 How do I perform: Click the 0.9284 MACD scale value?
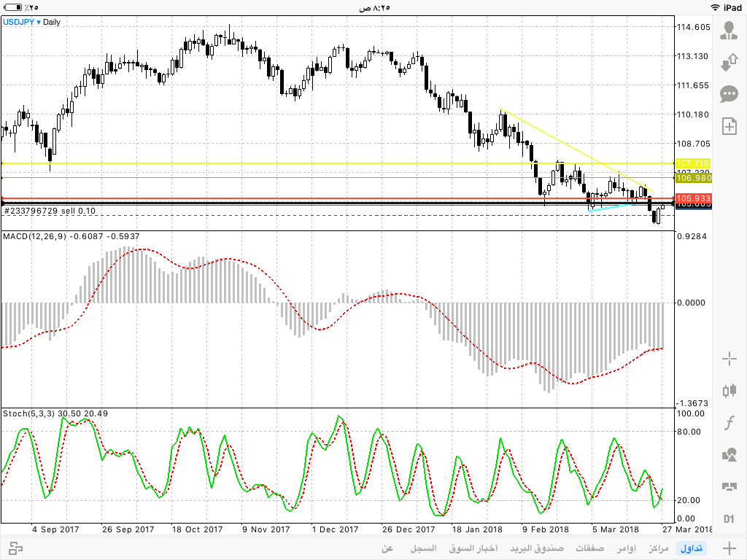click(692, 236)
